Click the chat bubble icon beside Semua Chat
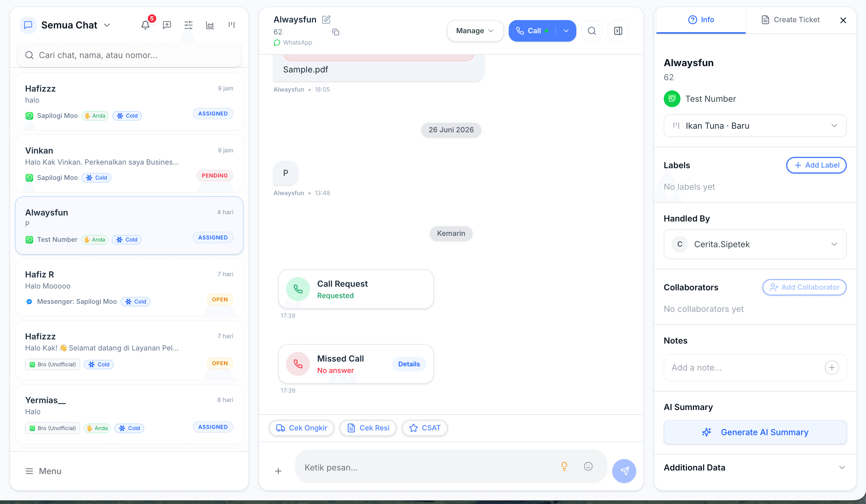The width and height of the screenshot is (866, 504). (x=28, y=25)
